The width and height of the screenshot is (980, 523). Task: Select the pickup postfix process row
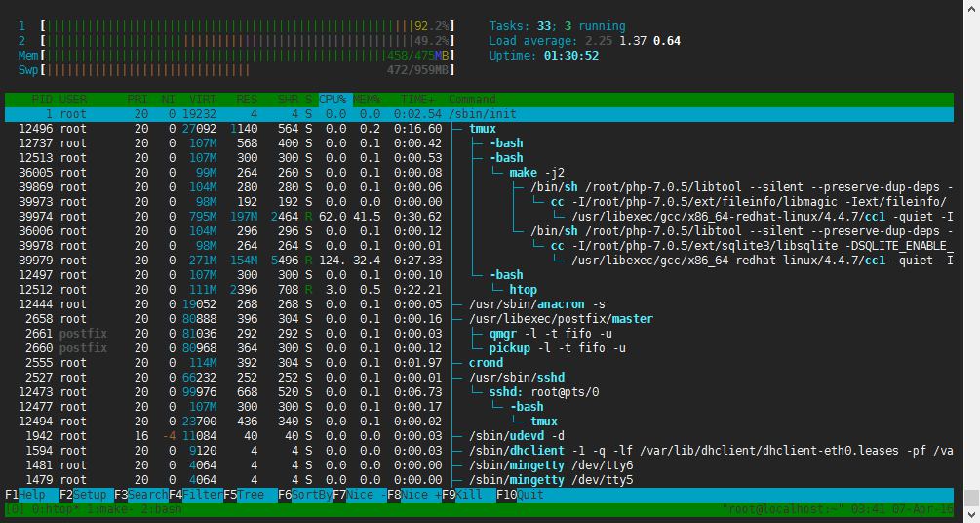(x=480, y=348)
